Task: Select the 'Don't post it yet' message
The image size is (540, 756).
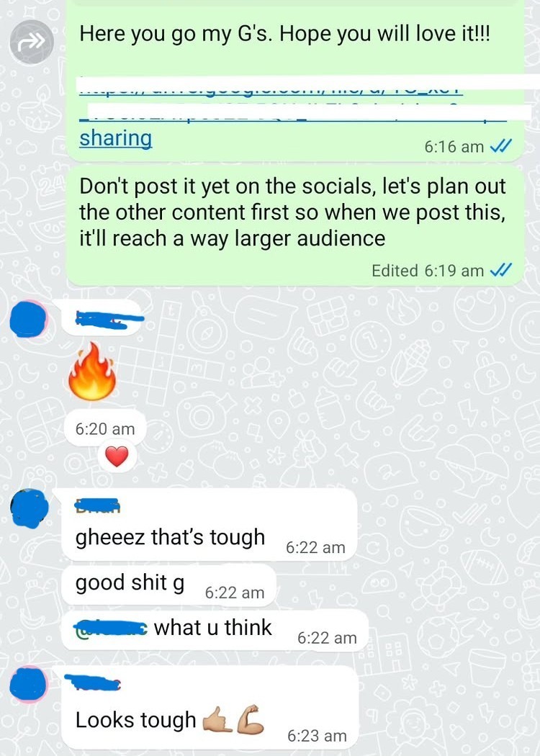Action: point(294,225)
